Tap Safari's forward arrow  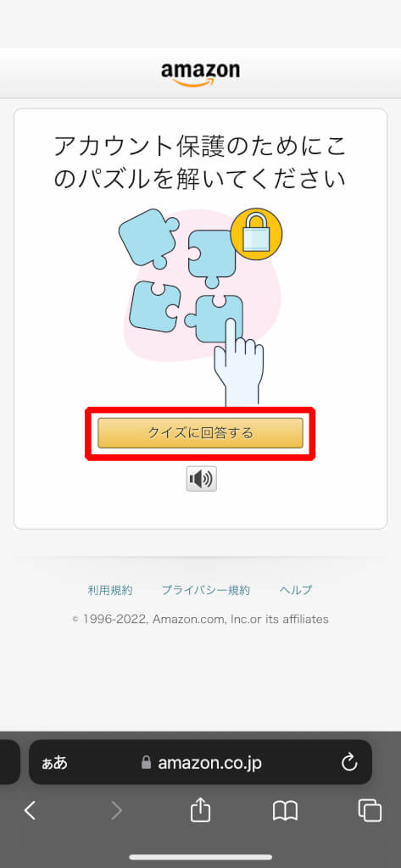[x=116, y=810]
